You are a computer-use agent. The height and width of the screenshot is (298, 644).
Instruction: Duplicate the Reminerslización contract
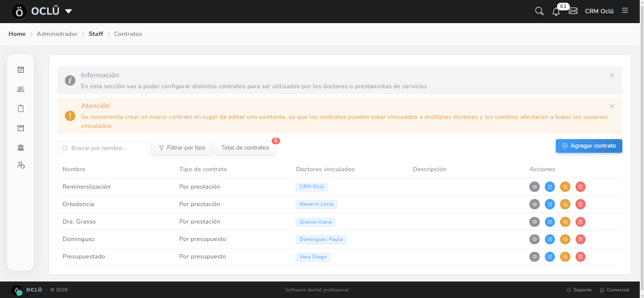tap(565, 187)
